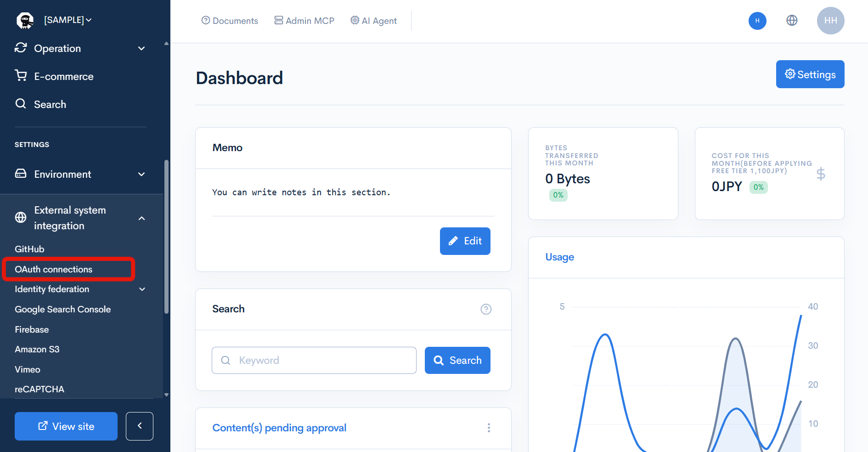868x452 pixels.
Task: Focus the Keyword search field
Action: (x=314, y=360)
